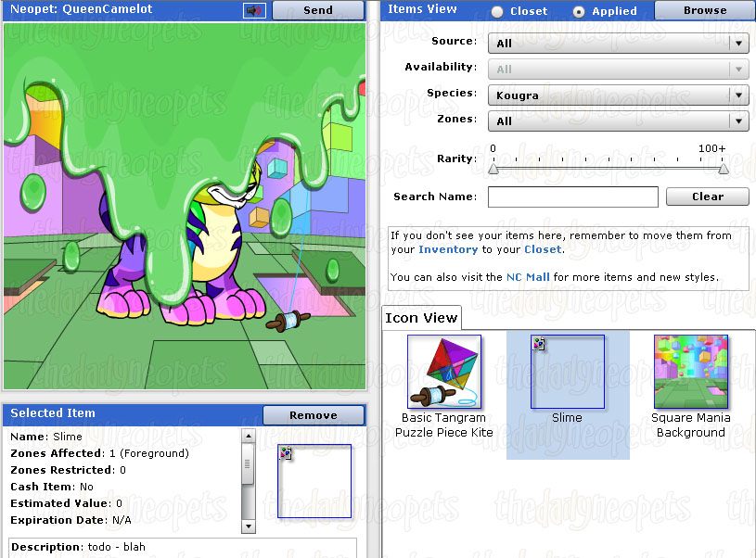Mute sound with the speaker icon
Viewport: 756px width, 558px height.
click(x=254, y=10)
